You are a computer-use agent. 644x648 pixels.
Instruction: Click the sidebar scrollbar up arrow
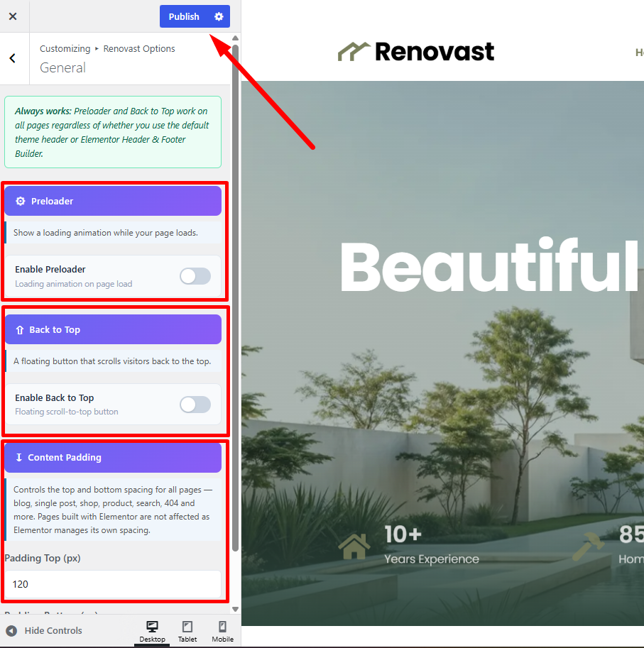click(235, 38)
